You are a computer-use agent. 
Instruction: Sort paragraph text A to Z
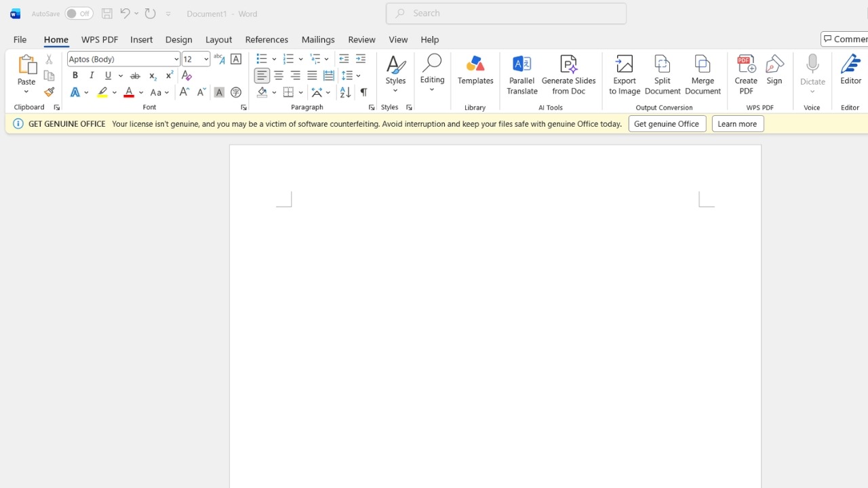click(345, 92)
